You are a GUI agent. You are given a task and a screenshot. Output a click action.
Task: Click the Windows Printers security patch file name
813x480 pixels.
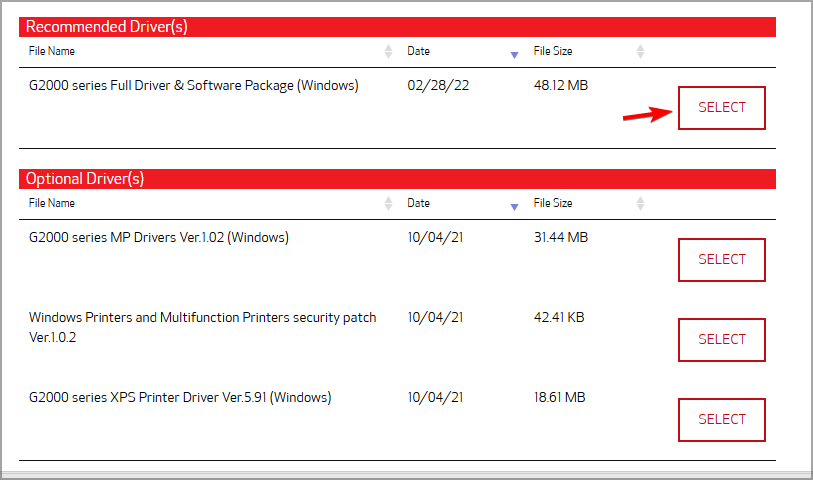click(202, 318)
